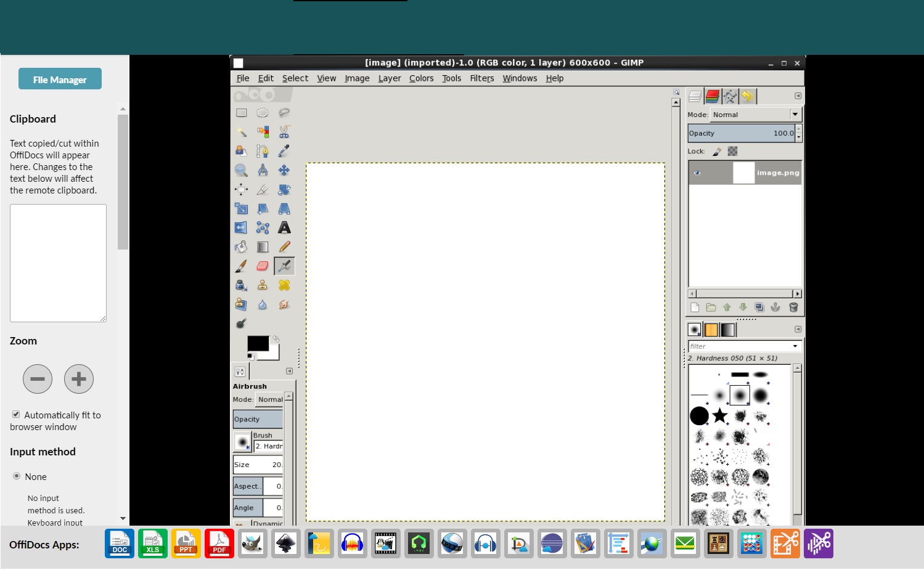Select the Clone tool

(x=263, y=285)
